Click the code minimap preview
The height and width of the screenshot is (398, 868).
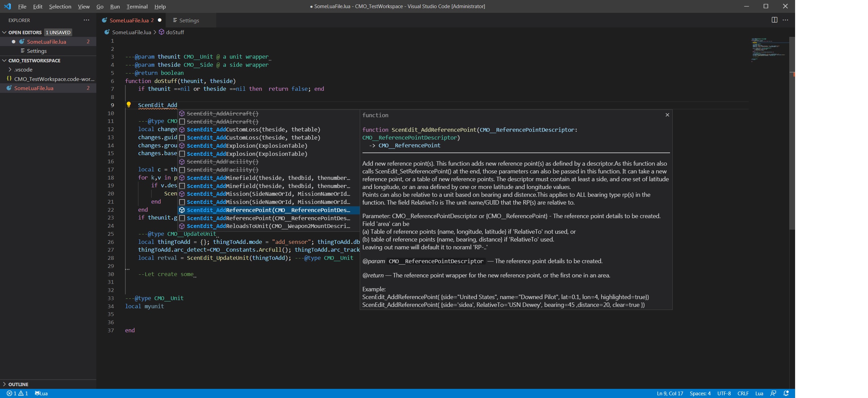tap(768, 50)
